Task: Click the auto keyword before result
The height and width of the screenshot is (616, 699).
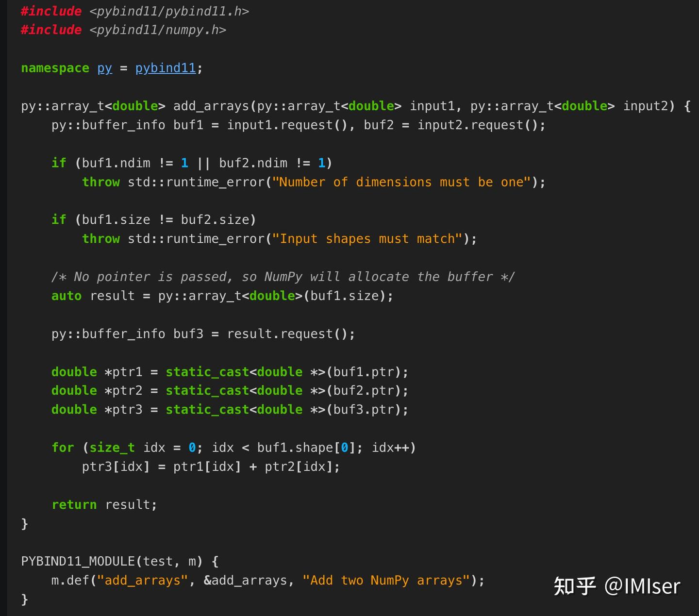Action: coord(67,296)
